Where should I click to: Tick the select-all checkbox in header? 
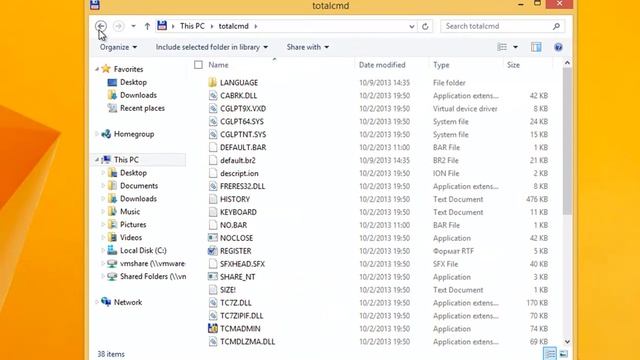(x=198, y=65)
